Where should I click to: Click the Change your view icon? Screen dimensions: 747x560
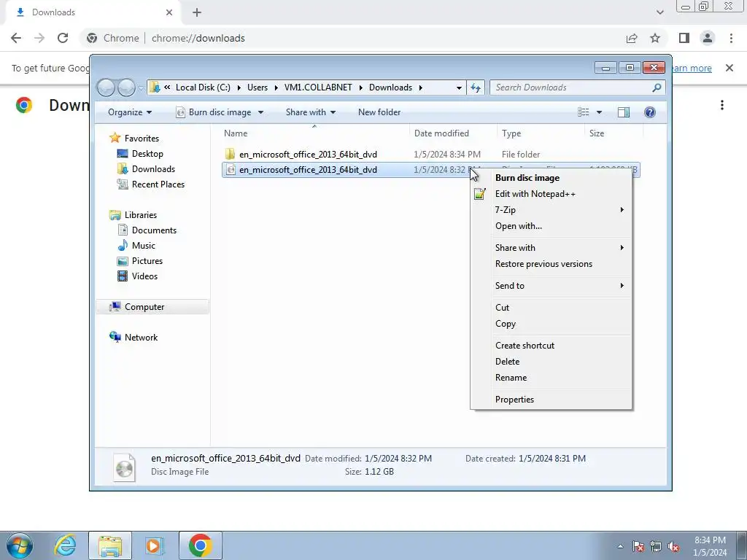pos(583,112)
